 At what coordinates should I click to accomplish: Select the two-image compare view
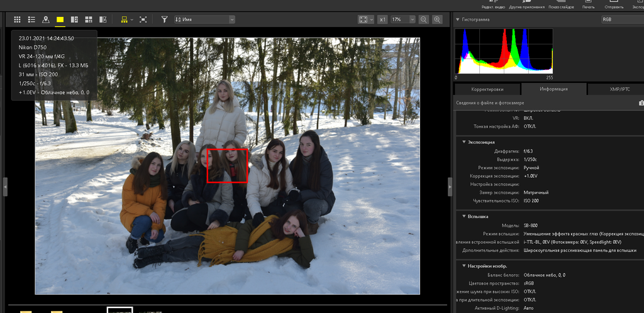tap(74, 19)
